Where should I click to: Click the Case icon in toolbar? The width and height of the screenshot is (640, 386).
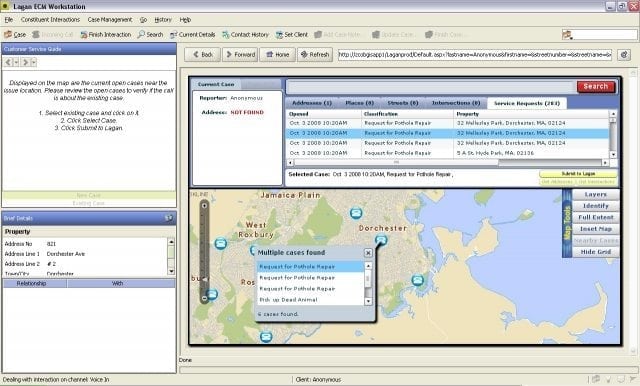(x=8, y=35)
